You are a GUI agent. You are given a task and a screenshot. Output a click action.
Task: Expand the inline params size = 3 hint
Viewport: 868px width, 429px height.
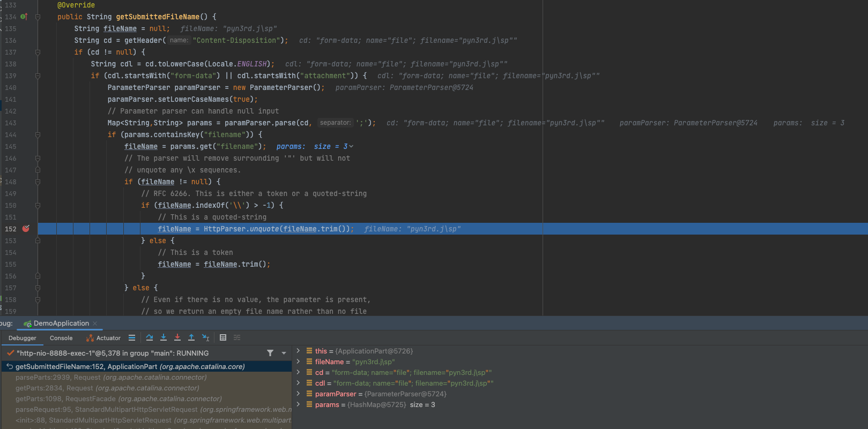315,146
